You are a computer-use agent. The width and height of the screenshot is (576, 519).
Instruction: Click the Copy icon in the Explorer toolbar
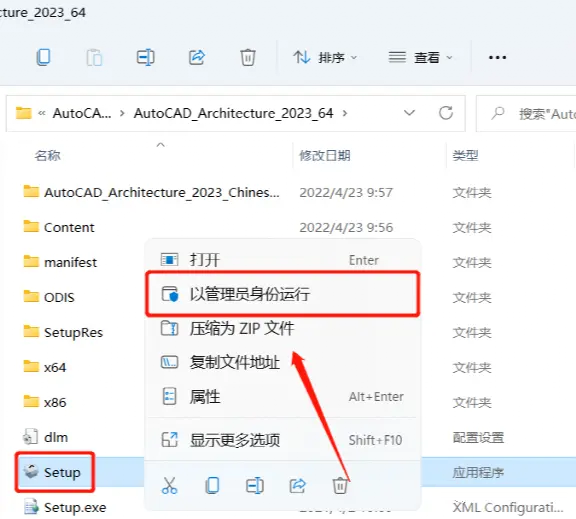(43, 57)
